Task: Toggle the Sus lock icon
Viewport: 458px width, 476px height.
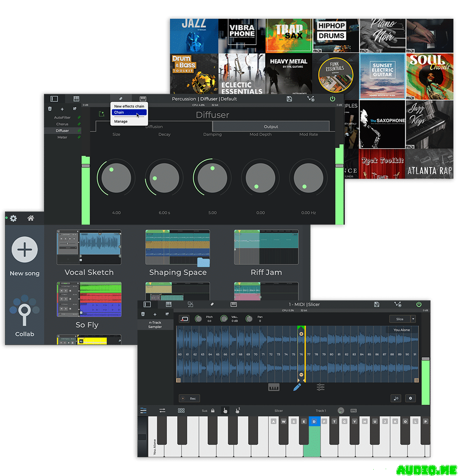Action: (213, 411)
